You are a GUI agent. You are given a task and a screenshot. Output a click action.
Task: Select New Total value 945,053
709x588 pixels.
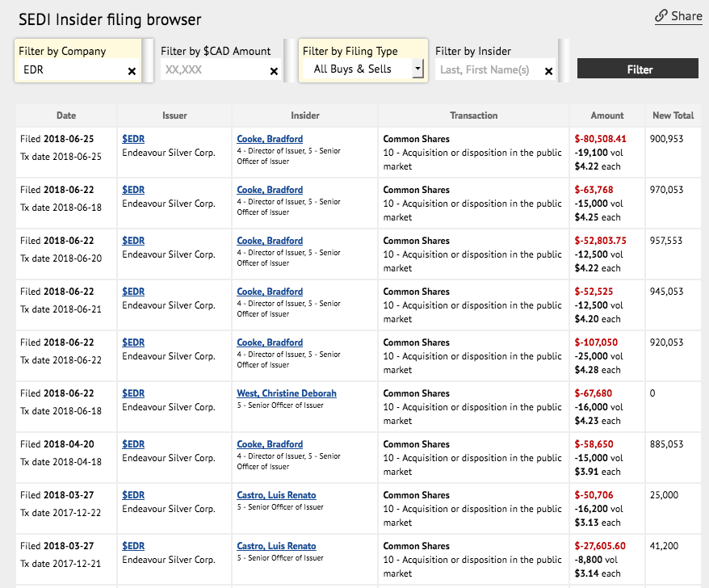[666, 292]
